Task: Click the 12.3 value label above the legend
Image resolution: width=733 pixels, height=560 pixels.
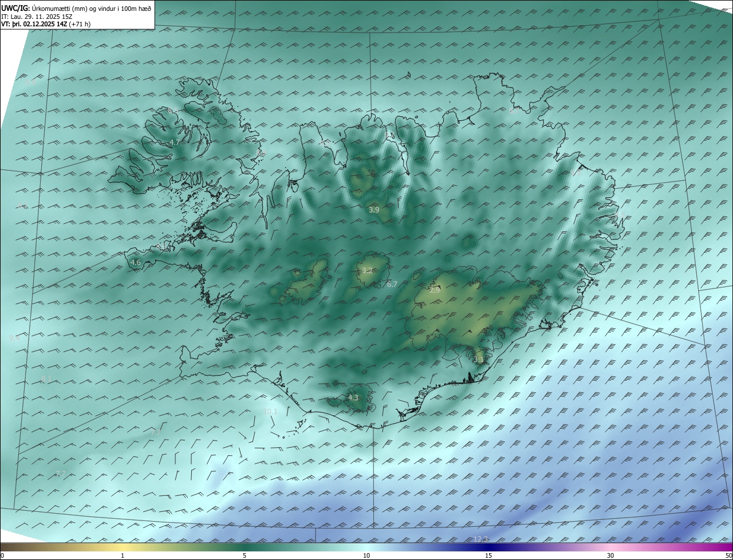Action: coord(481,539)
